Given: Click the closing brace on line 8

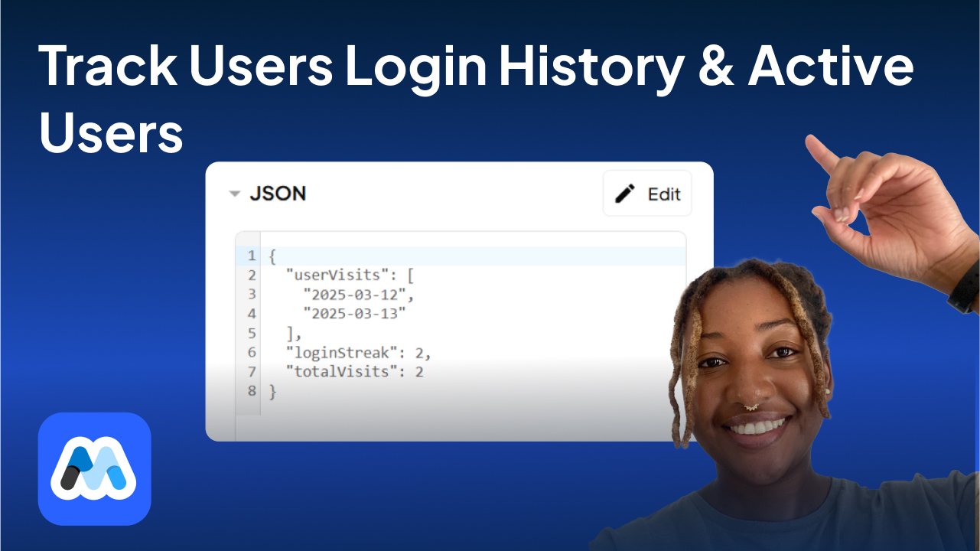Looking at the screenshot, I should (272, 392).
